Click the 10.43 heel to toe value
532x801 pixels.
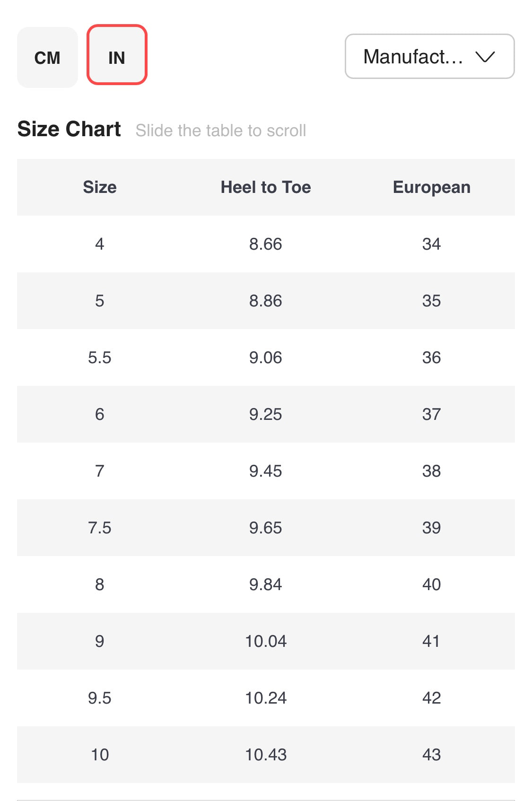pos(266,755)
